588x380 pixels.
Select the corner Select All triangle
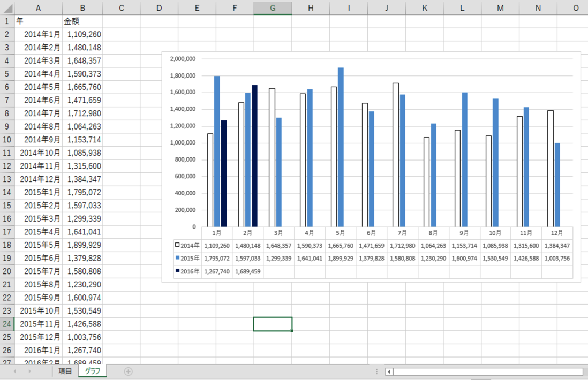(7, 8)
